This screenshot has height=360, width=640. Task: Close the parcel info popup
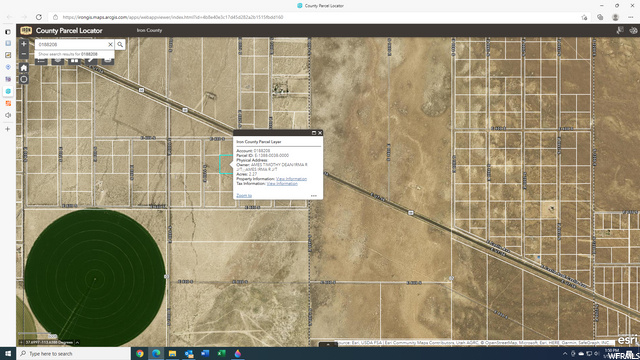tap(320, 133)
